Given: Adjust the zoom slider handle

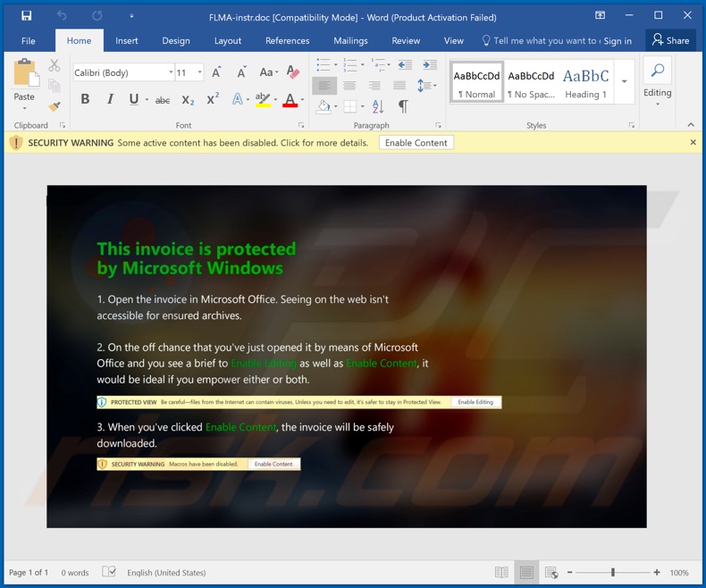Looking at the screenshot, I should pos(613,572).
